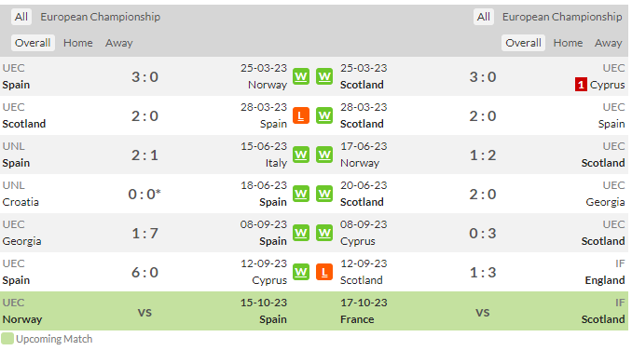Image resolution: width=632 pixels, height=364 pixels.
Task: Click Scotland's win badge for the 25-03-23 Cyprus match
Action: [324, 76]
